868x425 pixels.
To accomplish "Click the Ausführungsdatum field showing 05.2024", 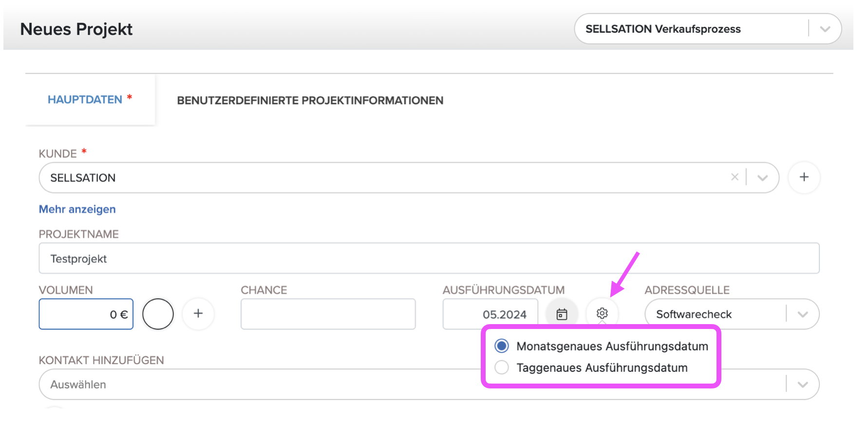I will (x=491, y=314).
